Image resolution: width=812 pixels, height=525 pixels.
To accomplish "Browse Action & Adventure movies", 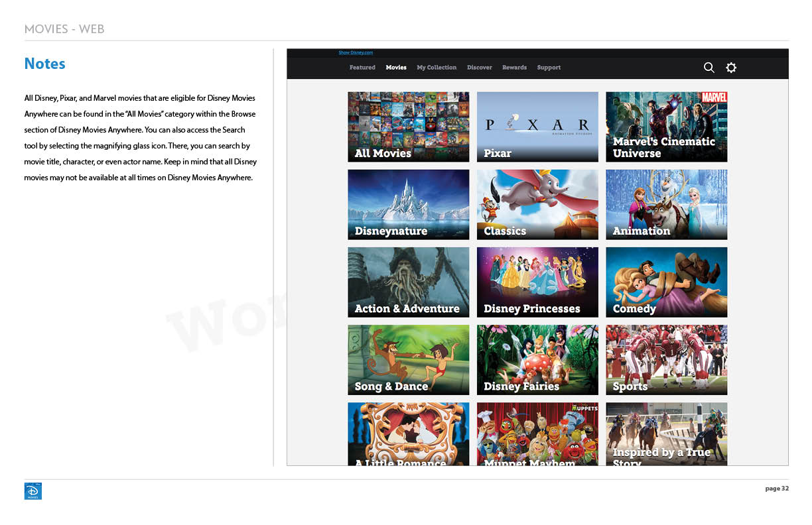I will [x=409, y=282].
